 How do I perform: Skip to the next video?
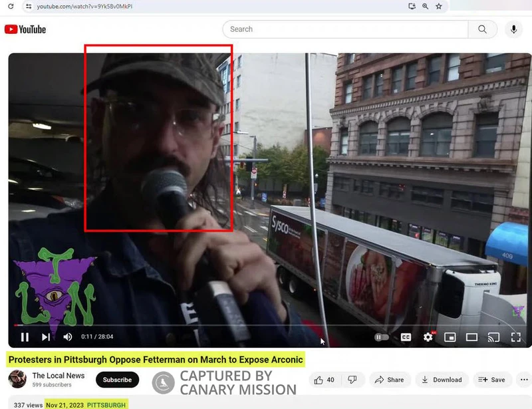pos(46,337)
